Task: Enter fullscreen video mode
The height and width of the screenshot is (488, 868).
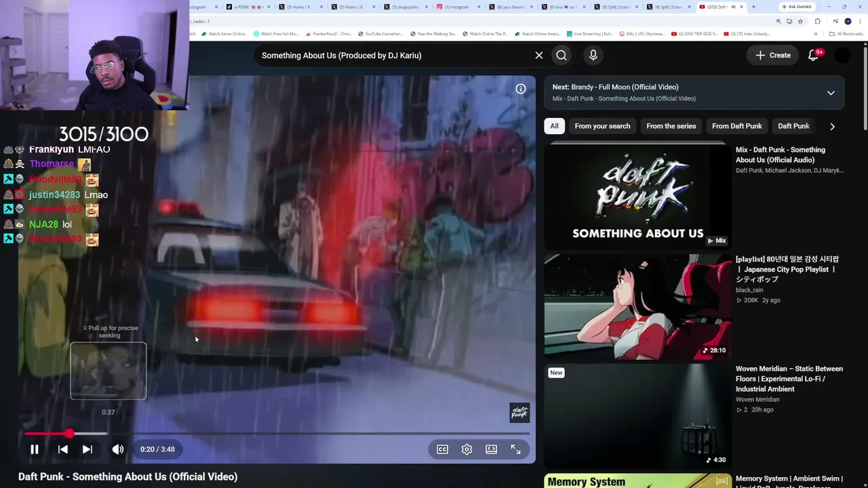Action: point(515,449)
